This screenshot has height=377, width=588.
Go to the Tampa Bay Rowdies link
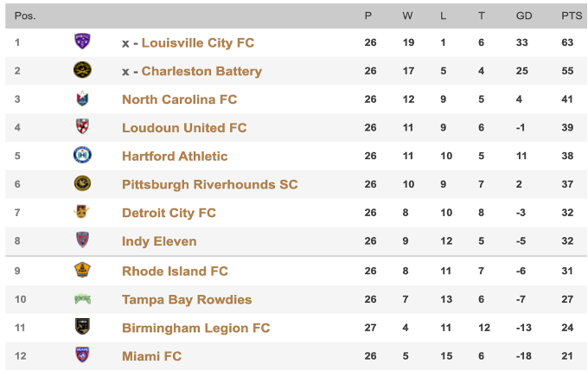click(187, 300)
